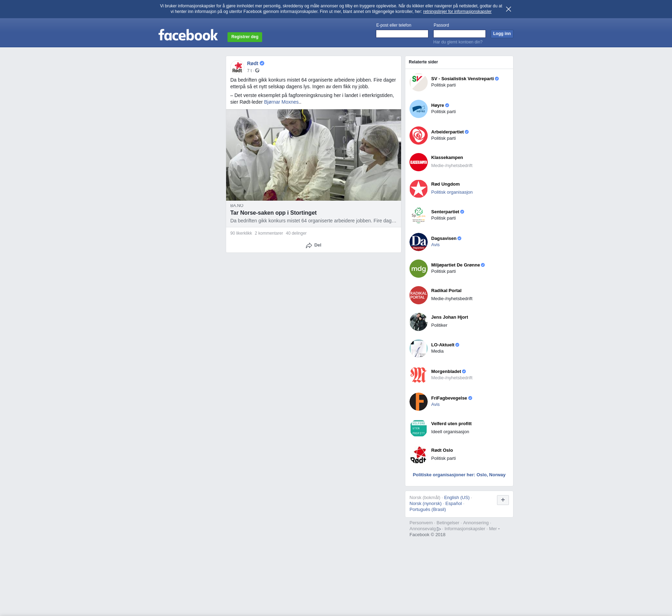Click the BA.NO source label
Screen dimensions: 672x616
click(237, 206)
